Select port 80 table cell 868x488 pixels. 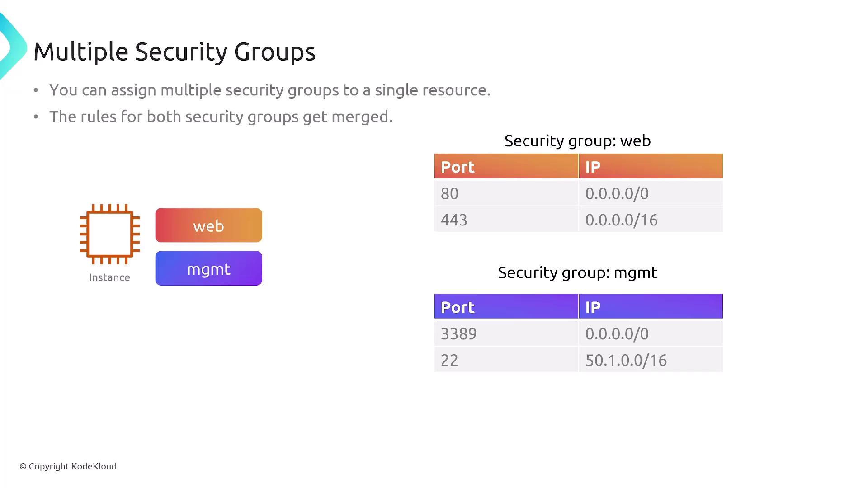(x=506, y=193)
